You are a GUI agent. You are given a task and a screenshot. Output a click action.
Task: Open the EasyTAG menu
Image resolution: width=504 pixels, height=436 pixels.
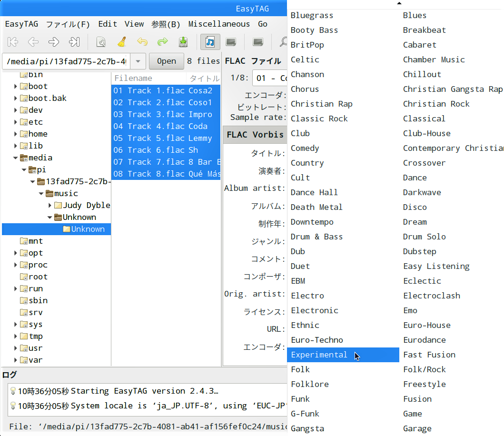pyautogui.click(x=21, y=24)
